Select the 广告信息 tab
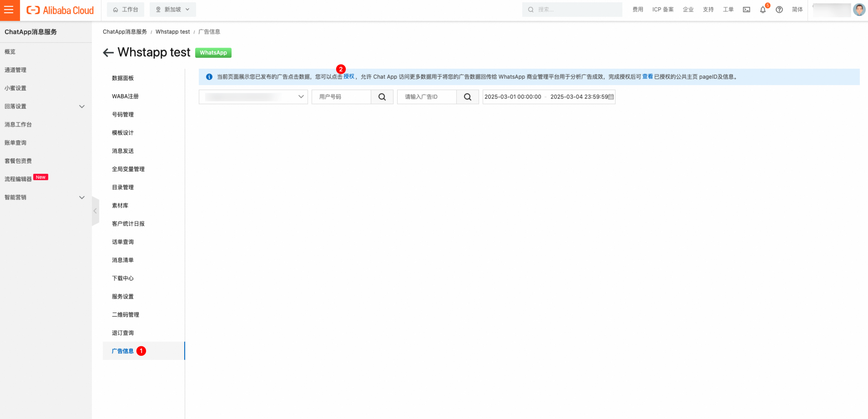Image resolution: width=868 pixels, height=419 pixels. pos(144,351)
